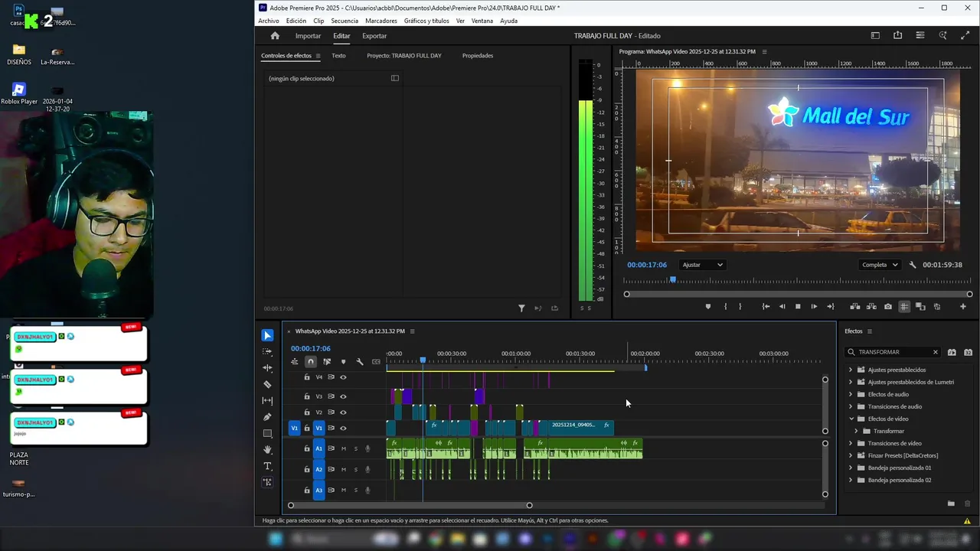Go to the Exportar workspace
This screenshot has width=980, height=551.
374,36
